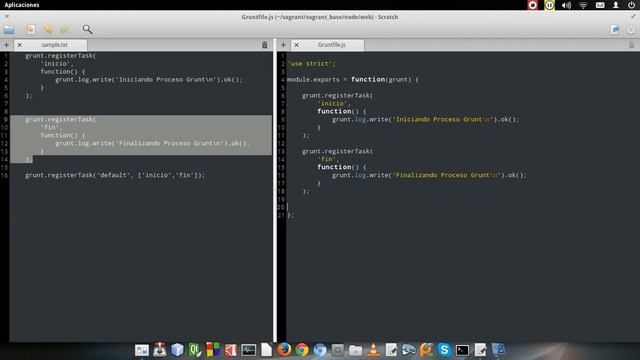Screen dimensions: 640x360
Task: Open the settings gear menu in the toolbar
Action: click(x=631, y=29)
